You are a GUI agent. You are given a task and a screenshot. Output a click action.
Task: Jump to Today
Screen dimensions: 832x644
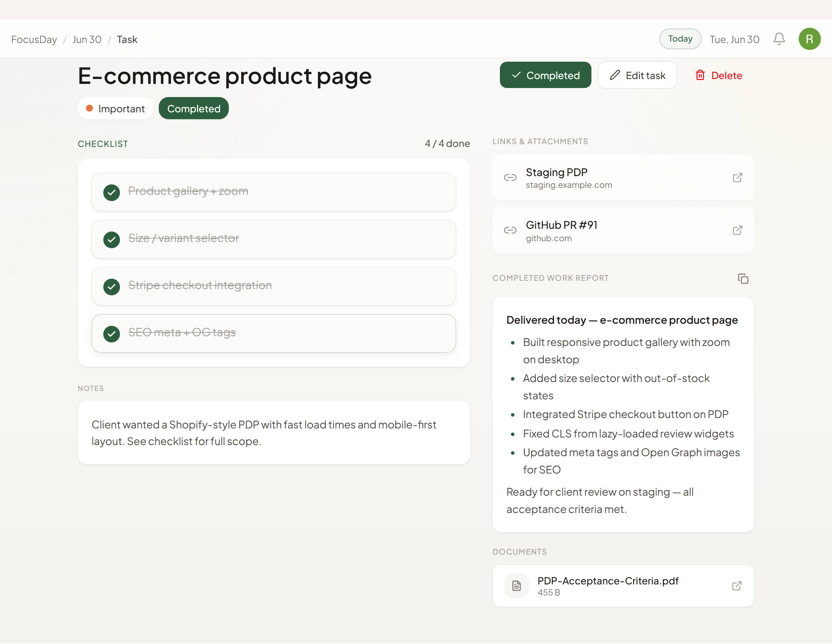click(x=680, y=39)
